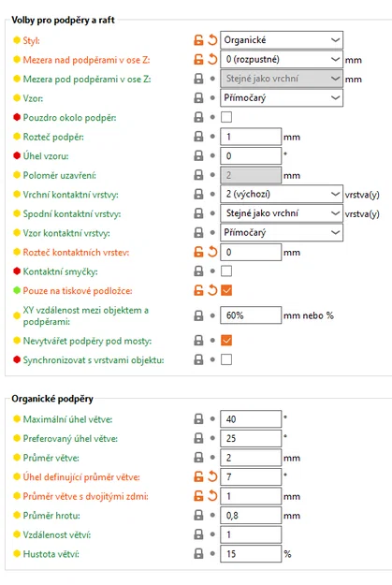Screen dimensions: 392x585
Task: Open Spodní kontaktní vrstvy dropdown
Action: (282, 213)
